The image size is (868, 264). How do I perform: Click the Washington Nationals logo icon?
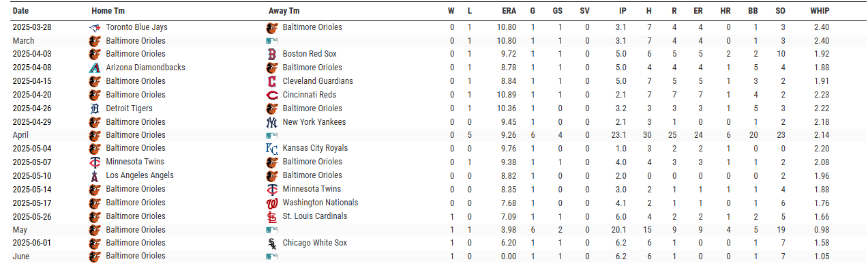(x=271, y=203)
